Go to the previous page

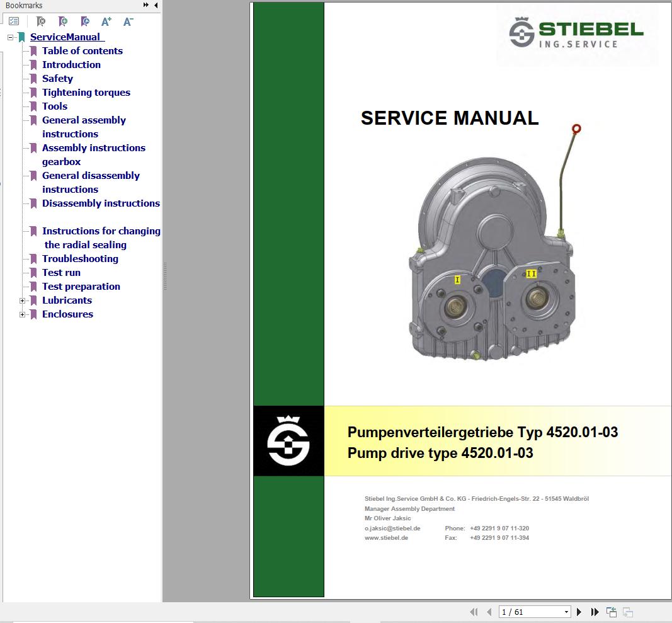coord(489,612)
